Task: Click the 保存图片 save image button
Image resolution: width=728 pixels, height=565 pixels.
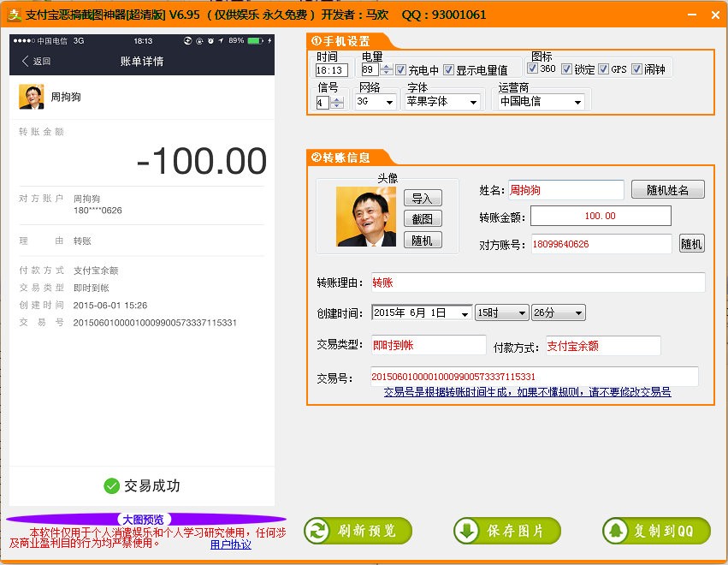Action: [507, 531]
